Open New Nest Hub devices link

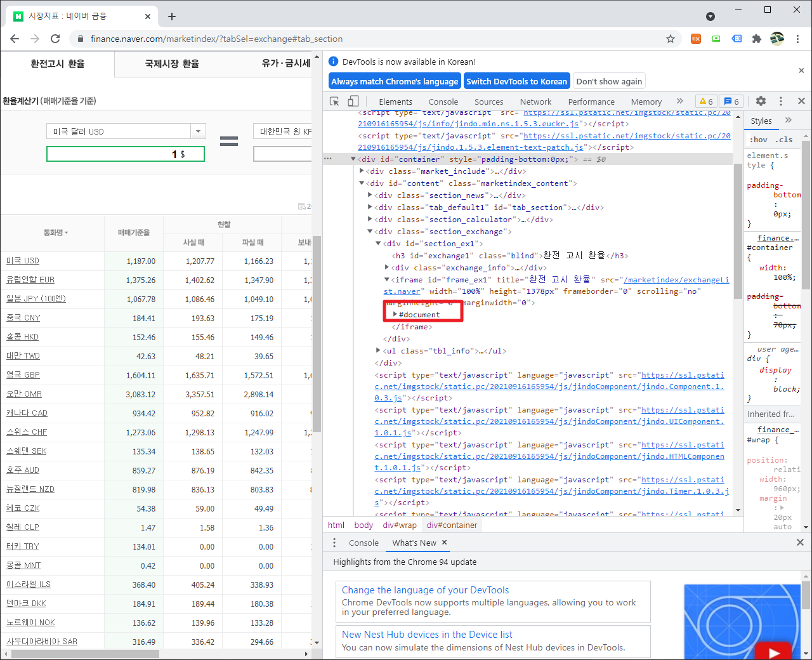pos(427,635)
